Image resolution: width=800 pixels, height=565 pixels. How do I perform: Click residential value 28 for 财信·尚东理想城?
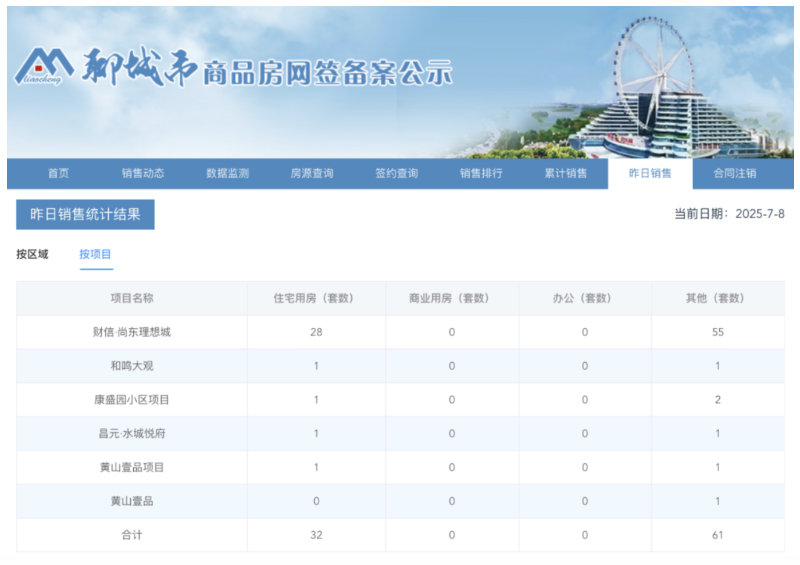click(x=316, y=332)
